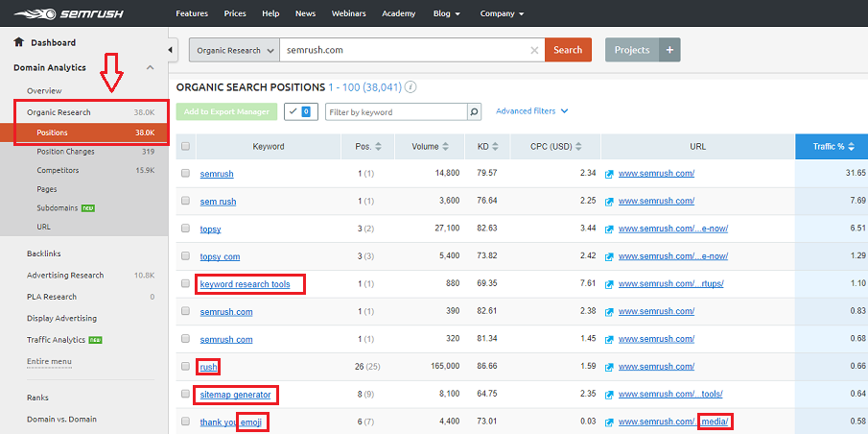Check the sem rush row checkbox
The width and height of the screenshot is (868, 434).
point(185,201)
